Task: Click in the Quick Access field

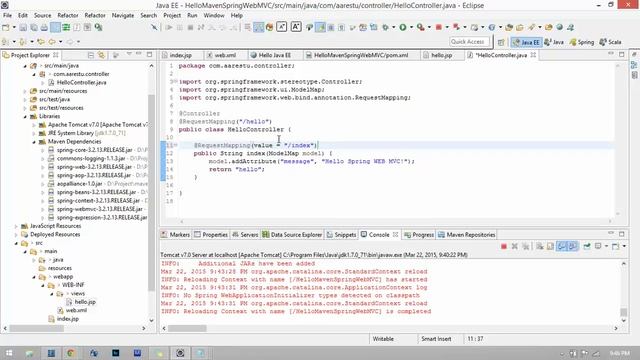Action: 468,42
